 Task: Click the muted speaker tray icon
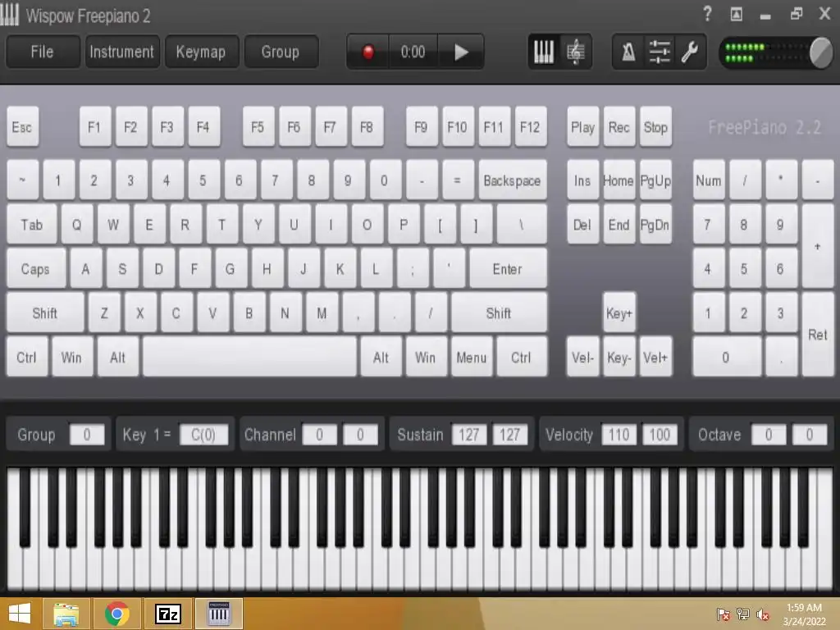tap(763, 614)
